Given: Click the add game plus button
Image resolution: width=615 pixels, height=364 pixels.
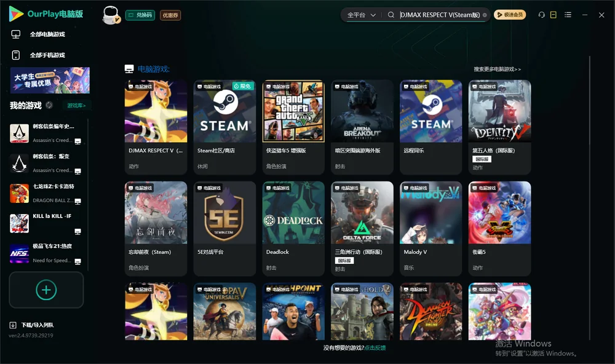Looking at the screenshot, I should click(46, 290).
